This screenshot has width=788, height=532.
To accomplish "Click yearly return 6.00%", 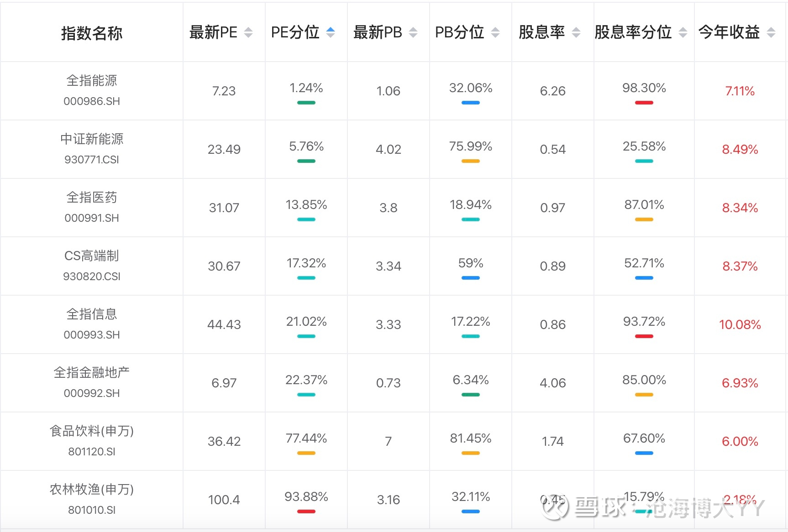I will (x=740, y=442).
